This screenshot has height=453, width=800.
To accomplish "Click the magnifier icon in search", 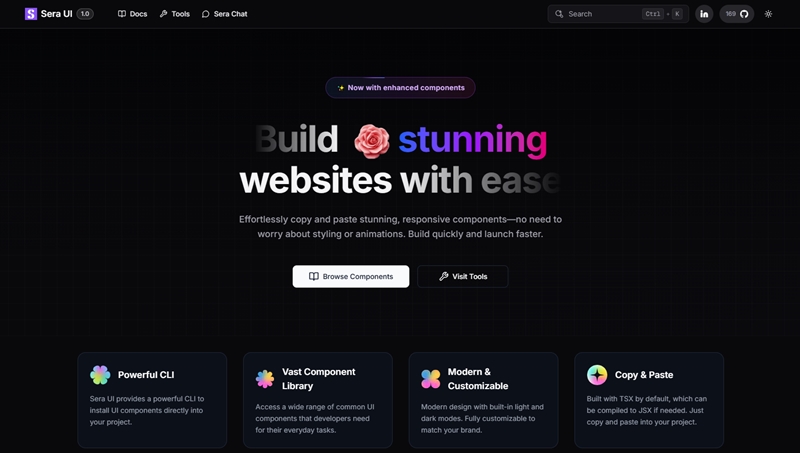I will [559, 14].
